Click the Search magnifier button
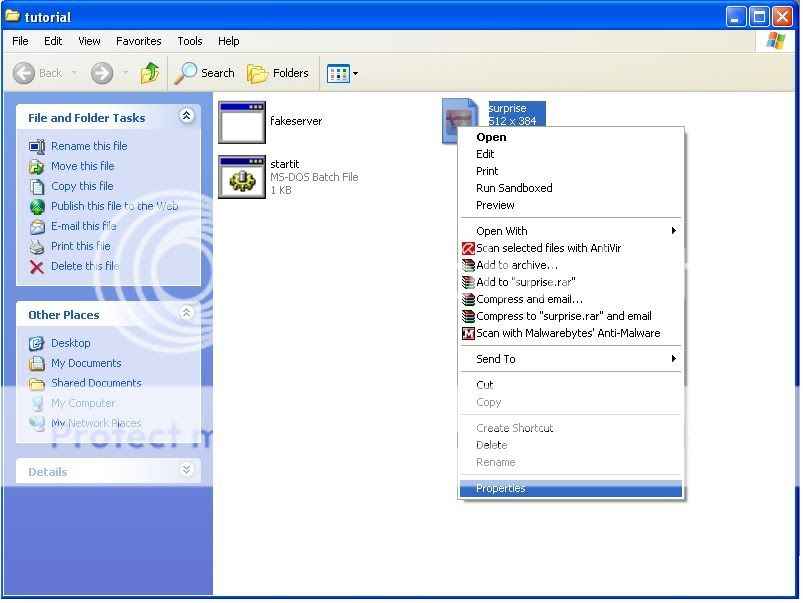 [205, 73]
